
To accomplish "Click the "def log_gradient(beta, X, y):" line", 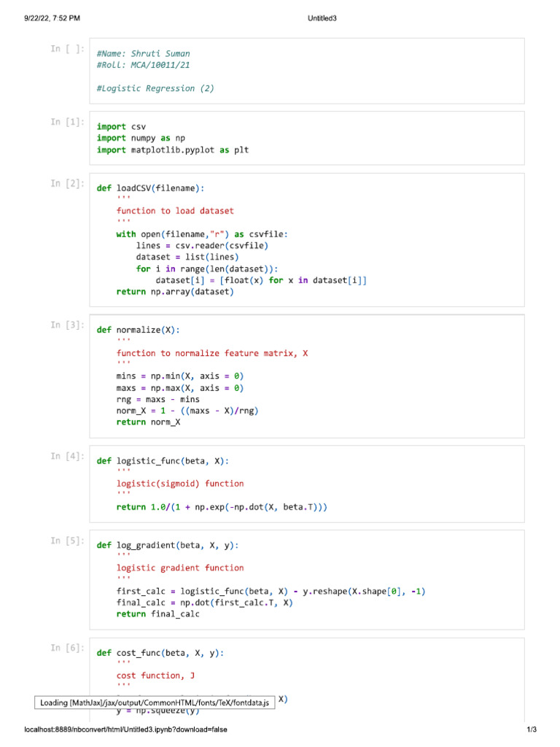I will [168, 545].
